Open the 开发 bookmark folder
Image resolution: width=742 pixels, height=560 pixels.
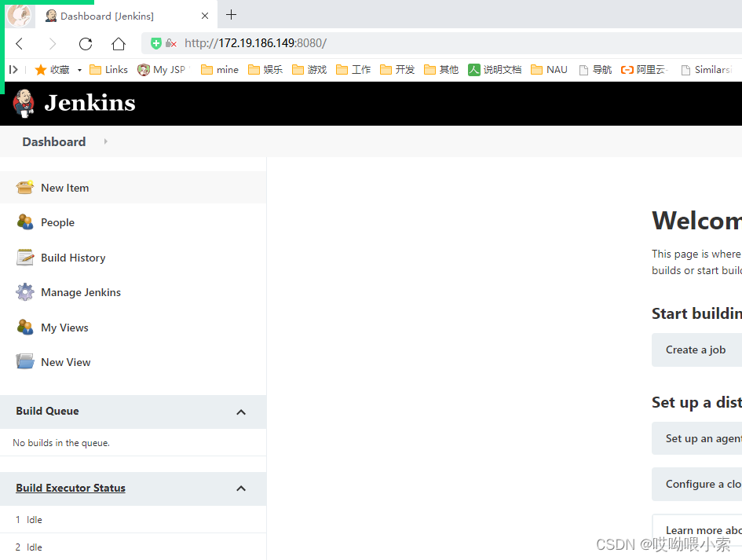click(x=397, y=70)
